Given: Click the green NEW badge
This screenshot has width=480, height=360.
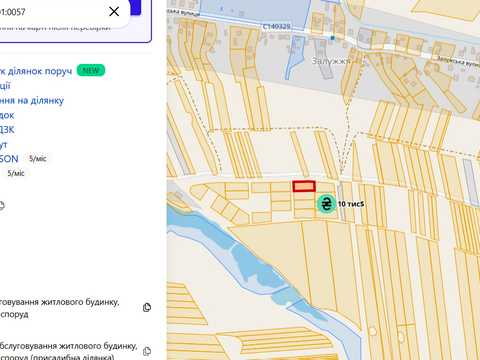Looking at the screenshot, I should pyautogui.click(x=91, y=70).
